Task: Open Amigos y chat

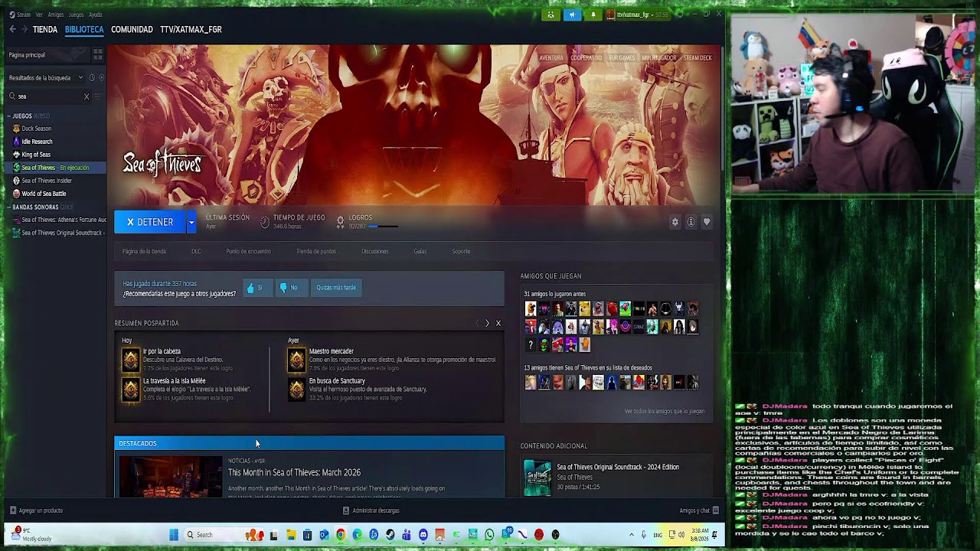Action: point(698,510)
